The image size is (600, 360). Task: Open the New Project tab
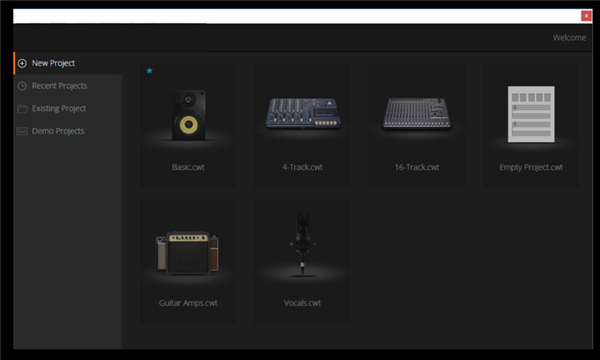tap(68, 63)
